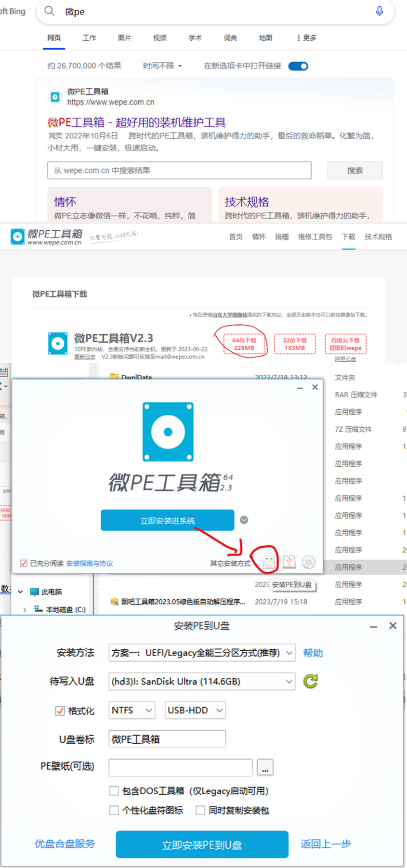Click the 立即安装PE到U盘 button

click(x=202, y=844)
